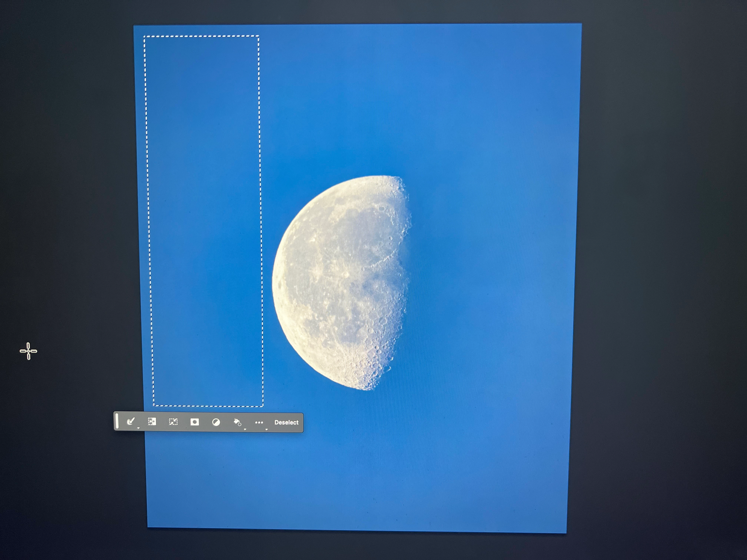The width and height of the screenshot is (747, 560).
Task: Expand the more options dropdown arrow
Action: 266,429
